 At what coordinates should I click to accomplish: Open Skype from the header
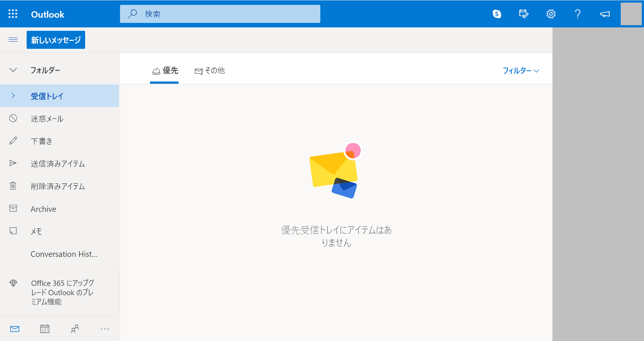point(497,14)
